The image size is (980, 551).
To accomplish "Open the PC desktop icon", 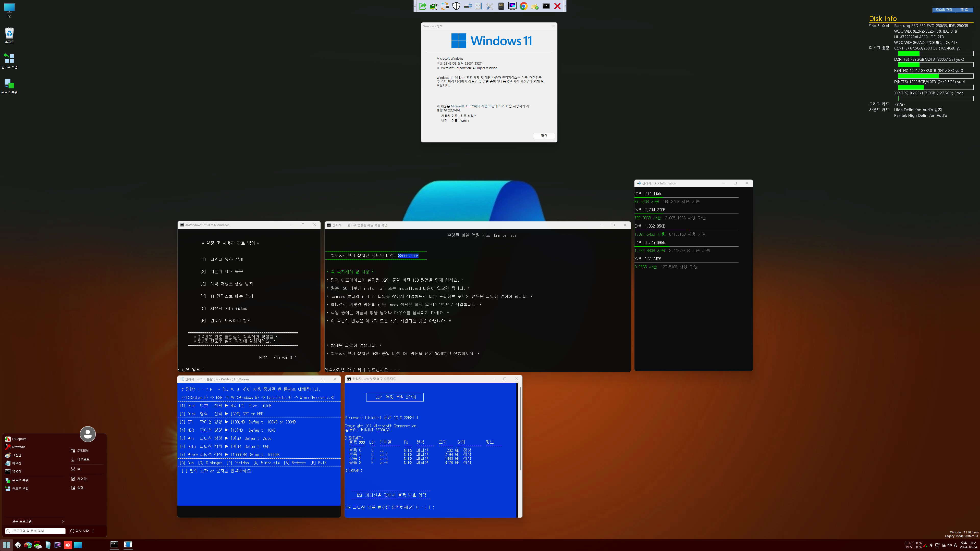I will pos(9,11).
